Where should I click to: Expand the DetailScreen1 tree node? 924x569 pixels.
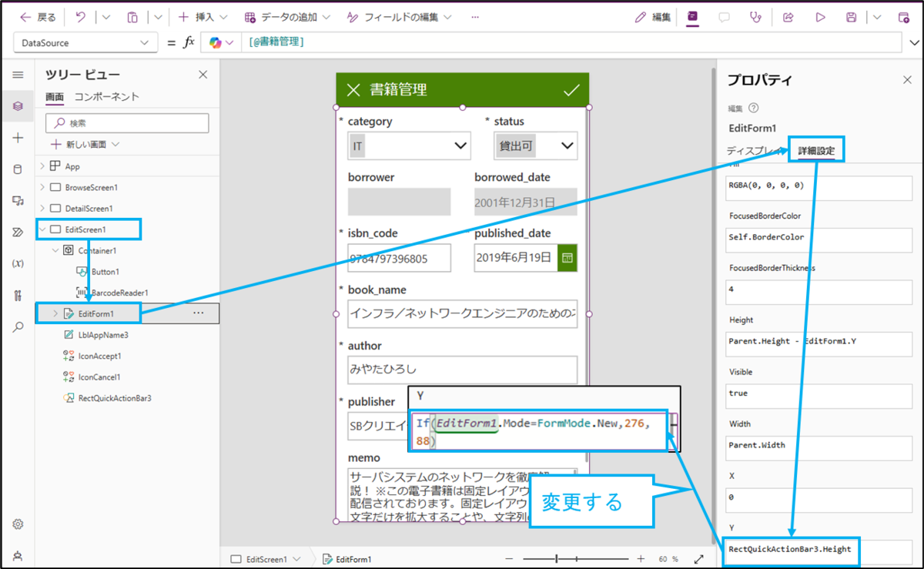pyautogui.click(x=42, y=209)
